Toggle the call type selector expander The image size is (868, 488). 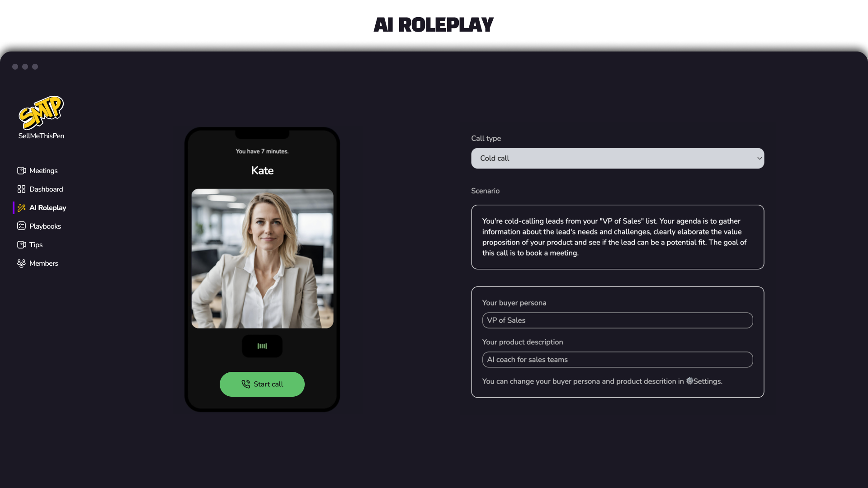click(x=756, y=158)
